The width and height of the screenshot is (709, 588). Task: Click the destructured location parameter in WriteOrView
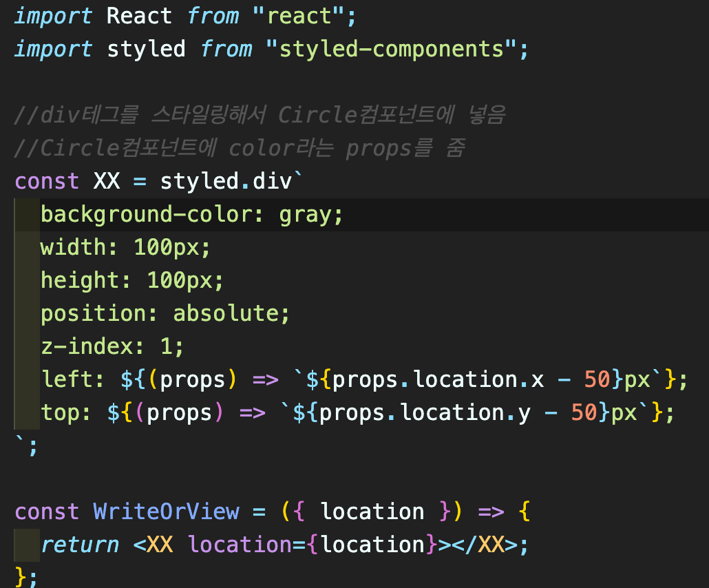click(372, 512)
